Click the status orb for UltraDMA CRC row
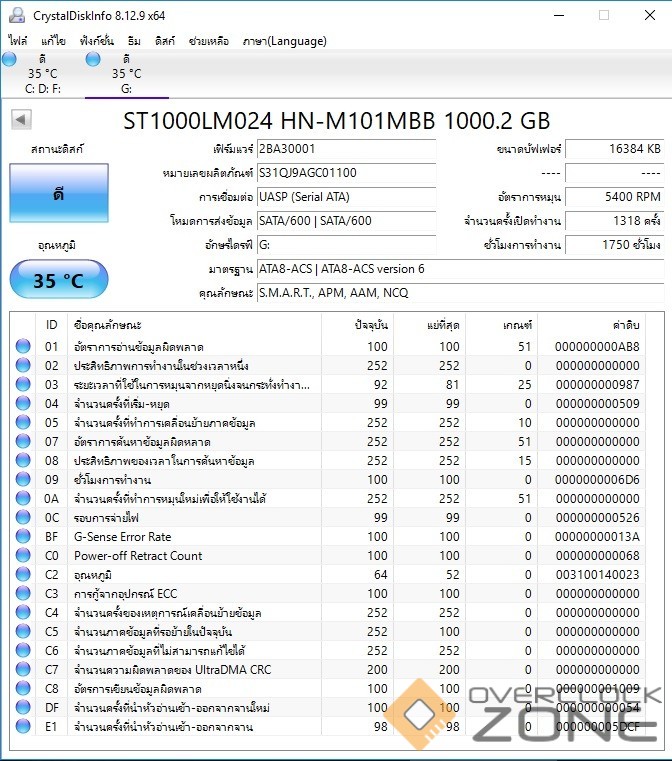 point(23,669)
